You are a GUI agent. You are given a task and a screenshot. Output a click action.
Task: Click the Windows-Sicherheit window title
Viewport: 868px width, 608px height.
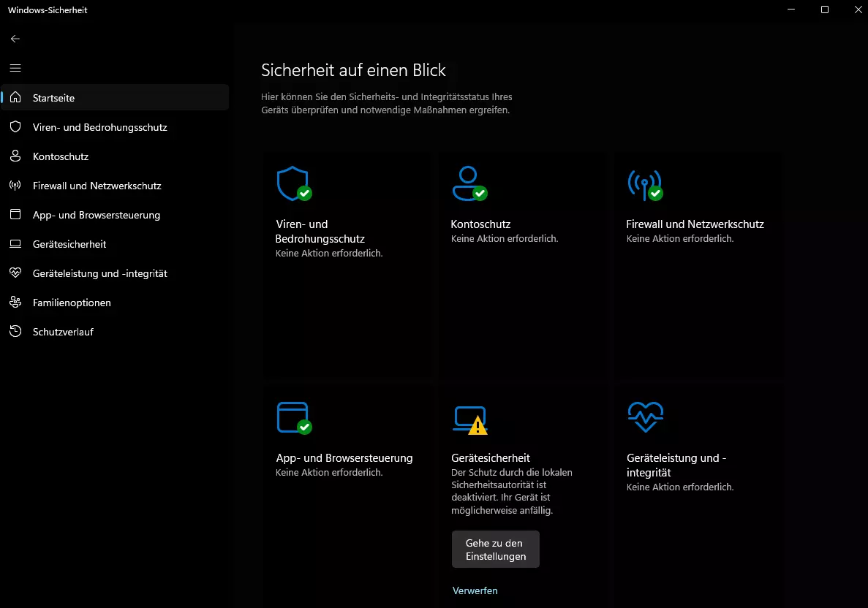coord(48,10)
